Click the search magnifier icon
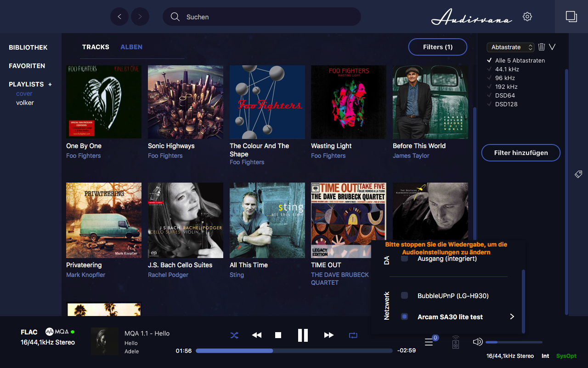 pyautogui.click(x=175, y=17)
